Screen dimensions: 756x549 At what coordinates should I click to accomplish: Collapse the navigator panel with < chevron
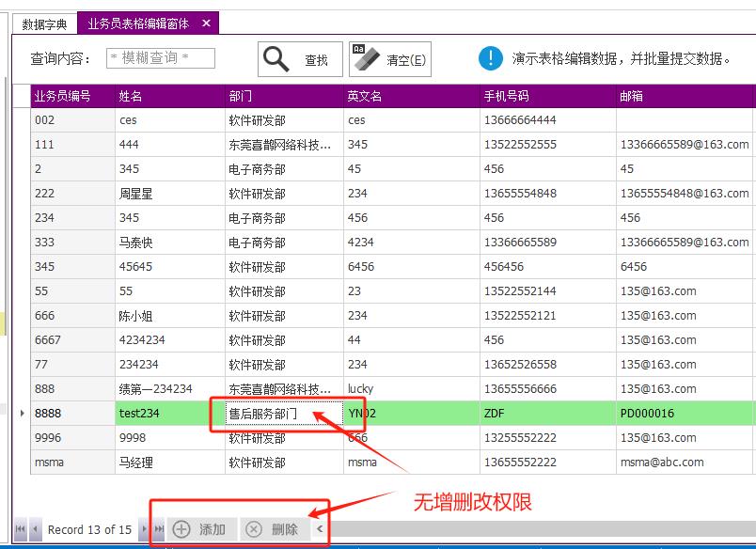coord(318,529)
